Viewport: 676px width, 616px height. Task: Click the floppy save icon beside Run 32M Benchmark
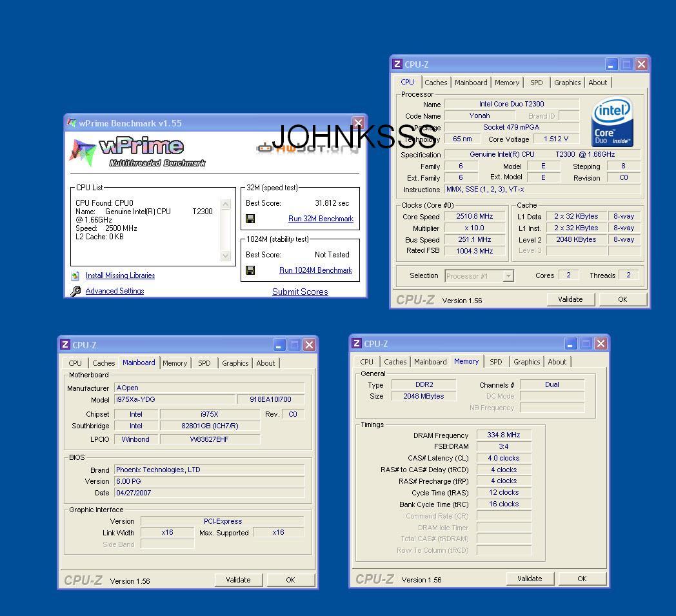[x=250, y=219]
